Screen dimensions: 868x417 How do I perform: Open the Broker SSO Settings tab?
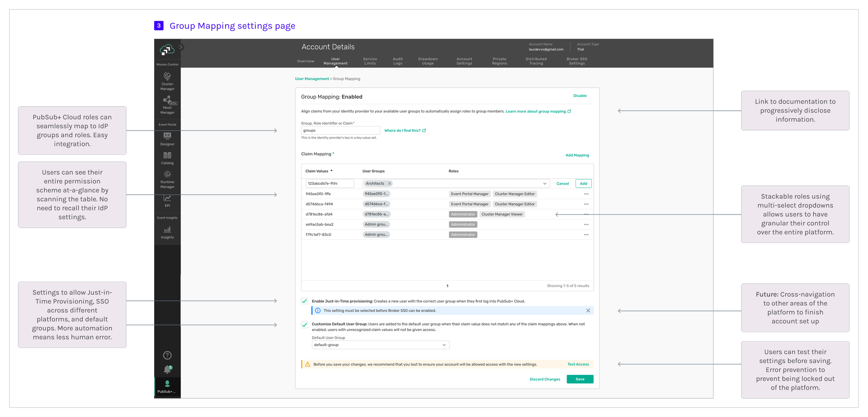577,61
